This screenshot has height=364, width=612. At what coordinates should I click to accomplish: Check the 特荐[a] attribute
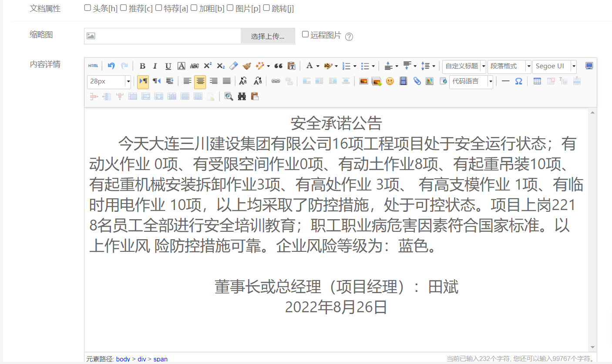(158, 8)
